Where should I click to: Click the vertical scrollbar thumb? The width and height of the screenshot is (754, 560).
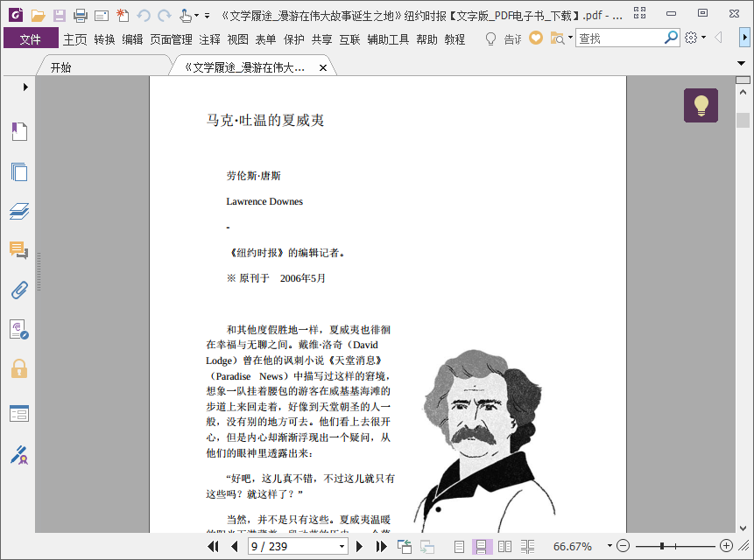(743, 120)
